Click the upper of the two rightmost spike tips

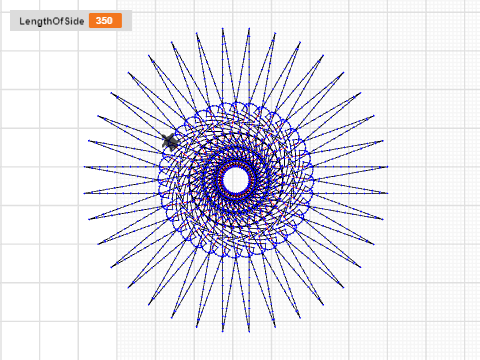386,167
